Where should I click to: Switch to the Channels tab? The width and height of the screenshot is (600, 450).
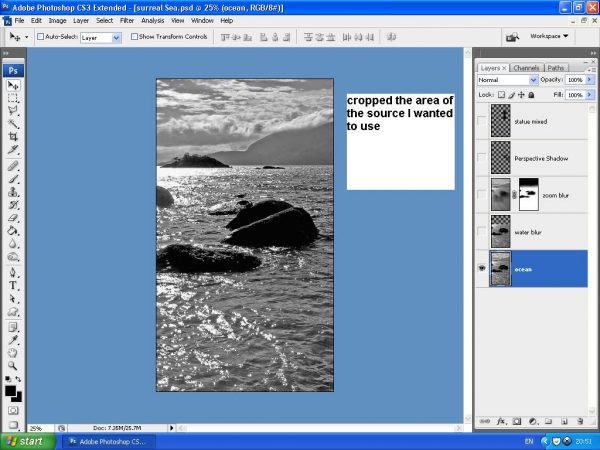point(526,68)
